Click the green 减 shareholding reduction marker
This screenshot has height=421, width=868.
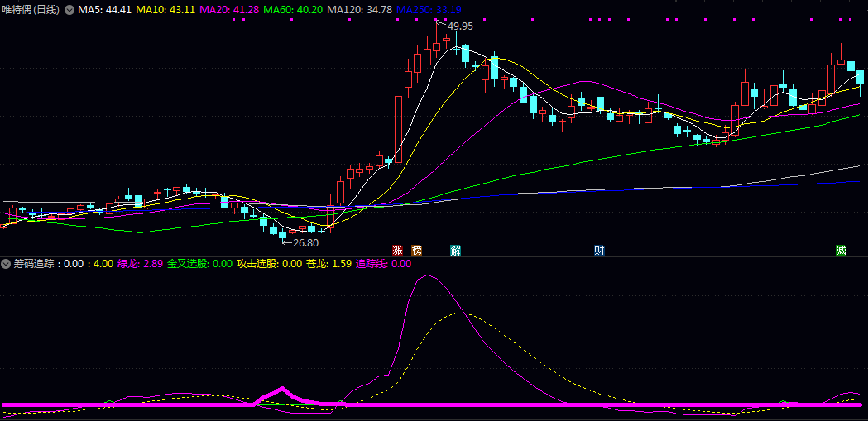[841, 250]
